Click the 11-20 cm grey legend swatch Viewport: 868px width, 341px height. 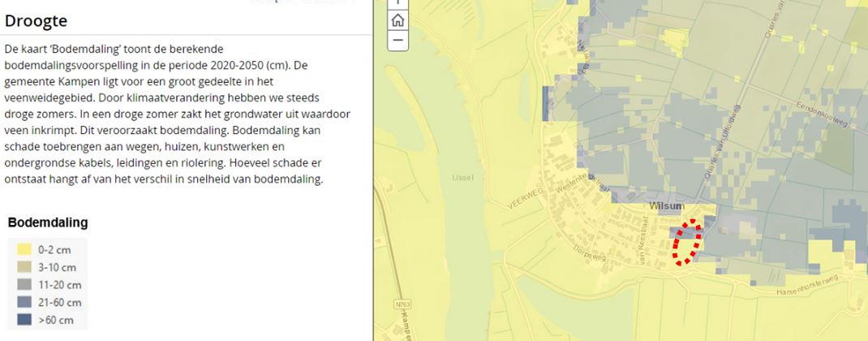[x=24, y=285]
